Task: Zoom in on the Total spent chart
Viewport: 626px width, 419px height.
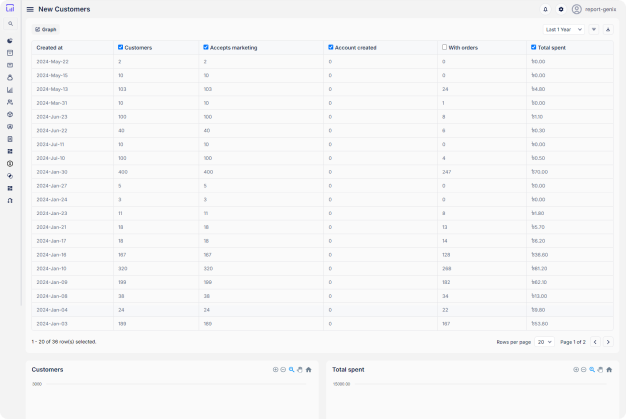Action: [576, 370]
